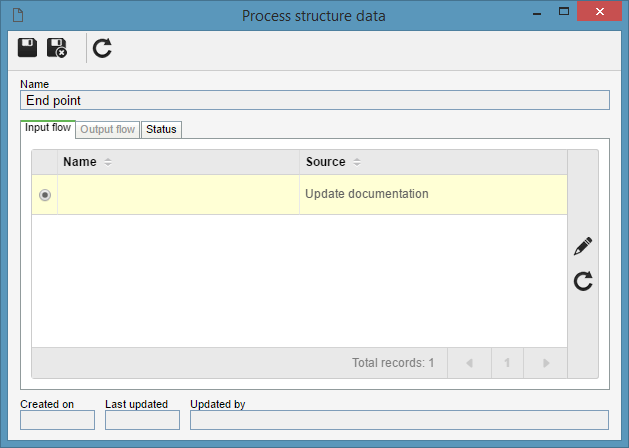The image size is (629, 448).
Task: Sort by the Source column arrows
Action: [357, 162]
